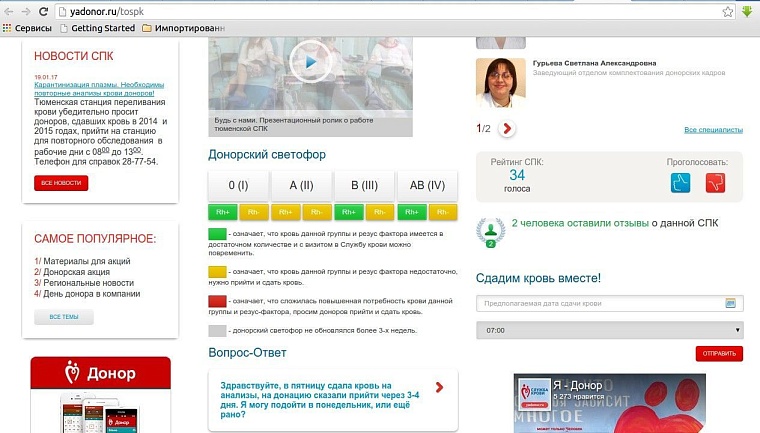
Task: Click the Донорский светофор heading
Action: point(267,154)
